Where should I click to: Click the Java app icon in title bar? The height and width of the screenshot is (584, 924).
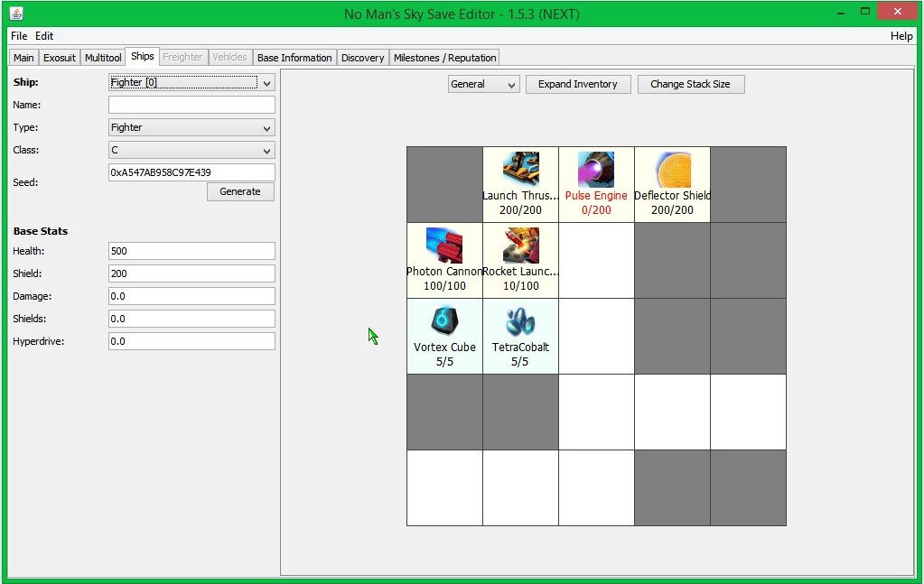click(x=16, y=13)
